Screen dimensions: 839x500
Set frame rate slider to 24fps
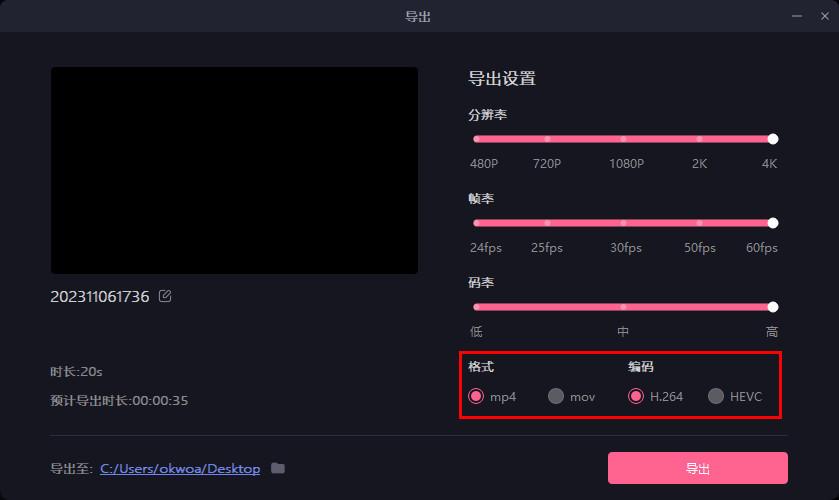coord(476,223)
